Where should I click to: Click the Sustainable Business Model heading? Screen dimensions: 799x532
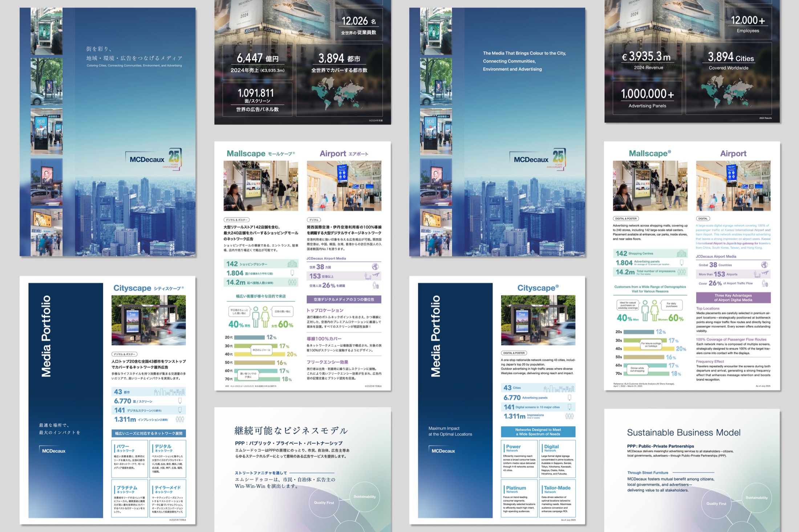684,433
